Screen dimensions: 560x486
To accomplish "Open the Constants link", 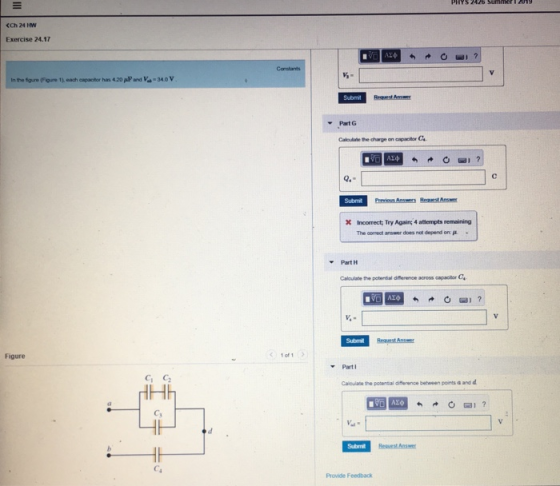I will (x=288, y=69).
